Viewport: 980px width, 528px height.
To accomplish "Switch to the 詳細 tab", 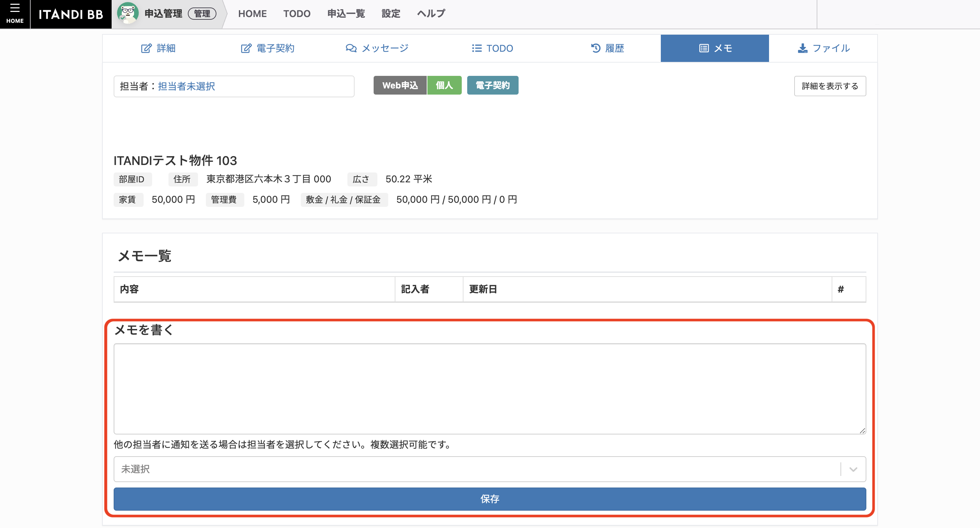I will tap(158, 48).
